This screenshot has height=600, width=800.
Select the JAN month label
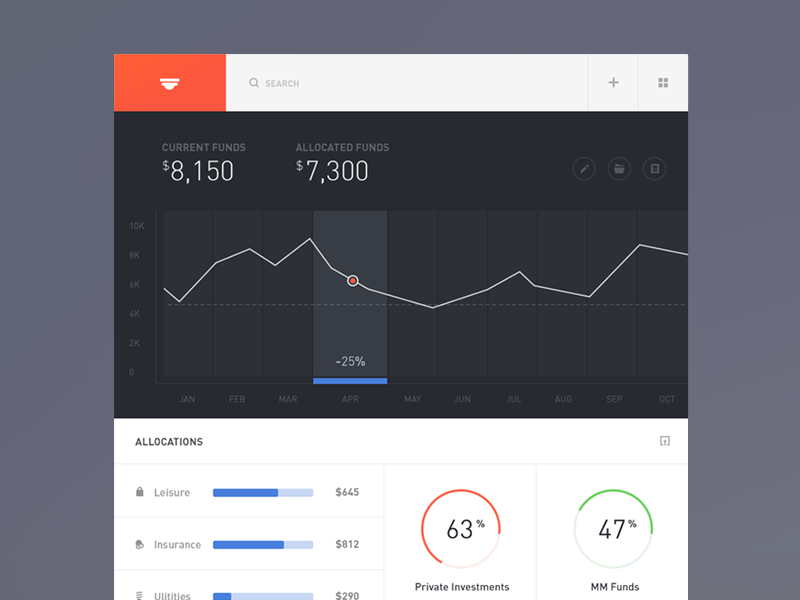pyautogui.click(x=187, y=399)
